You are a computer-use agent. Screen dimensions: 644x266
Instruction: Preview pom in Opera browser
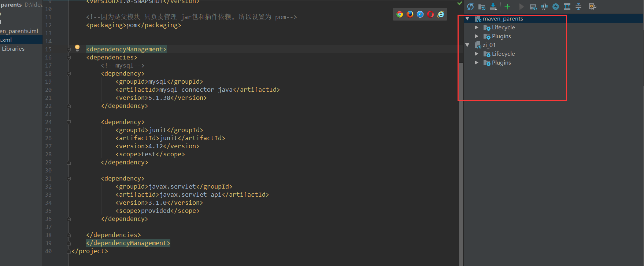coord(430,14)
